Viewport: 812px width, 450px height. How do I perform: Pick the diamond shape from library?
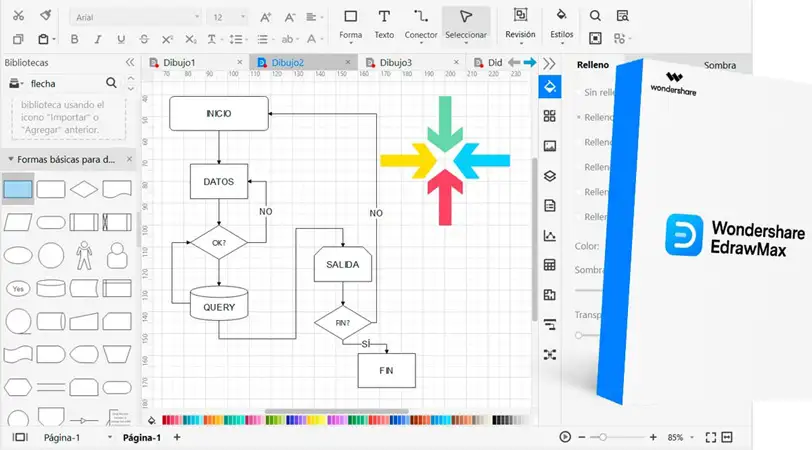click(83, 190)
